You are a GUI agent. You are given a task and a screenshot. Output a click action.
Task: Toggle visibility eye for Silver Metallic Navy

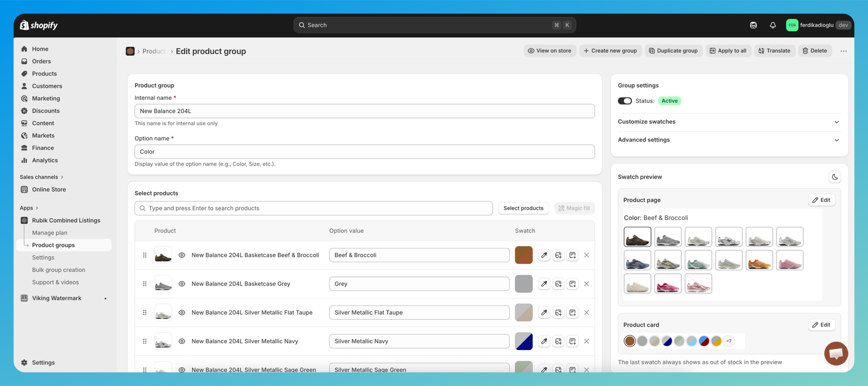[x=182, y=341]
